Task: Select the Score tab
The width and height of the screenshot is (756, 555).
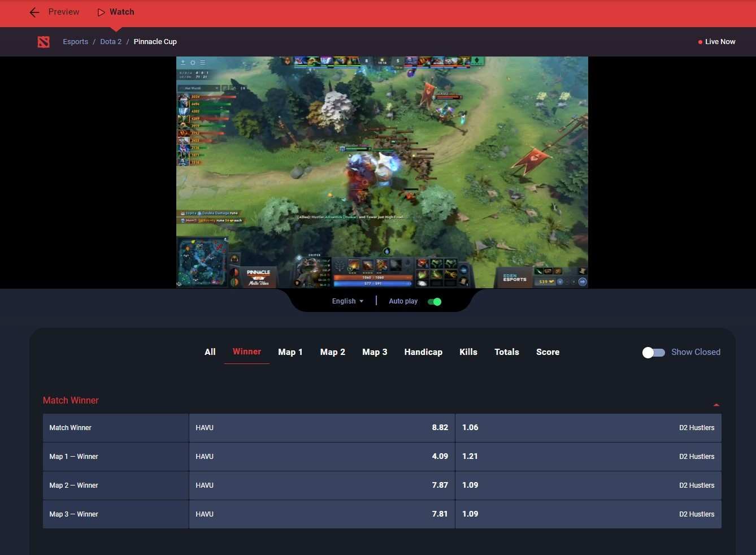Action: pyautogui.click(x=548, y=352)
